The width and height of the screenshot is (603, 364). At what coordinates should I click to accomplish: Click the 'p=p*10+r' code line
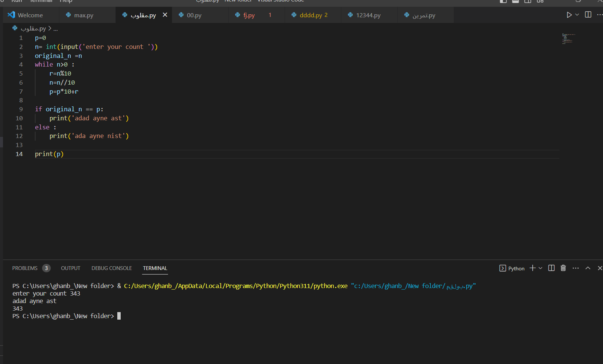pos(64,92)
